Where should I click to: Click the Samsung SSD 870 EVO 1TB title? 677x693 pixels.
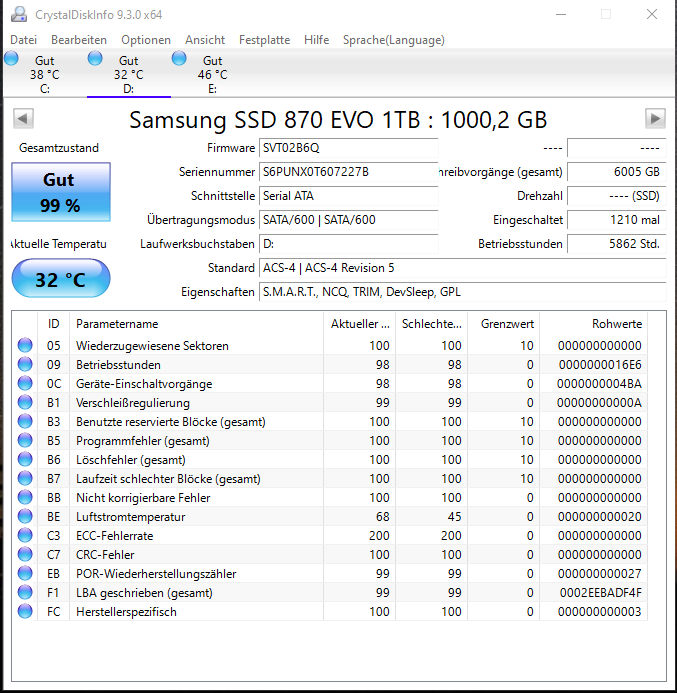coord(338,120)
